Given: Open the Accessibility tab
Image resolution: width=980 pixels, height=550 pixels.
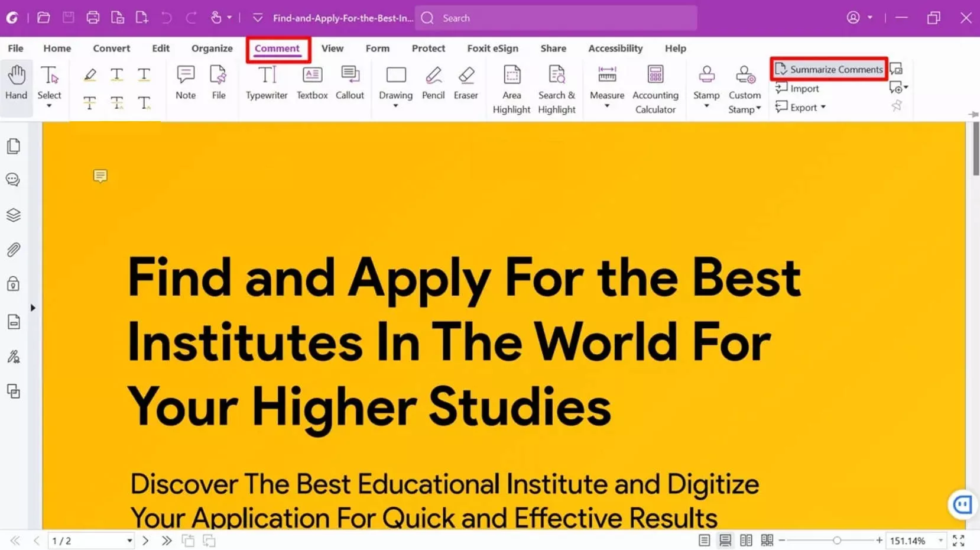Looking at the screenshot, I should [615, 48].
